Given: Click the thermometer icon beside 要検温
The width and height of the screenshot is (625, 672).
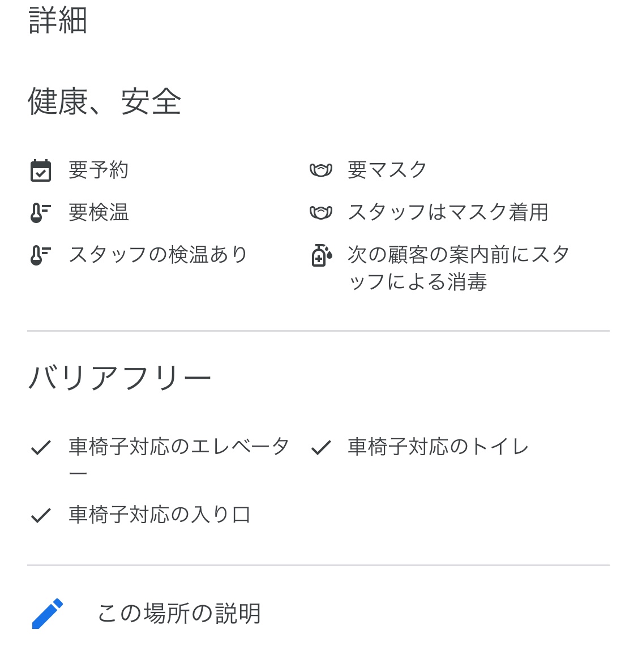Looking at the screenshot, I should [x=40, y=212].
